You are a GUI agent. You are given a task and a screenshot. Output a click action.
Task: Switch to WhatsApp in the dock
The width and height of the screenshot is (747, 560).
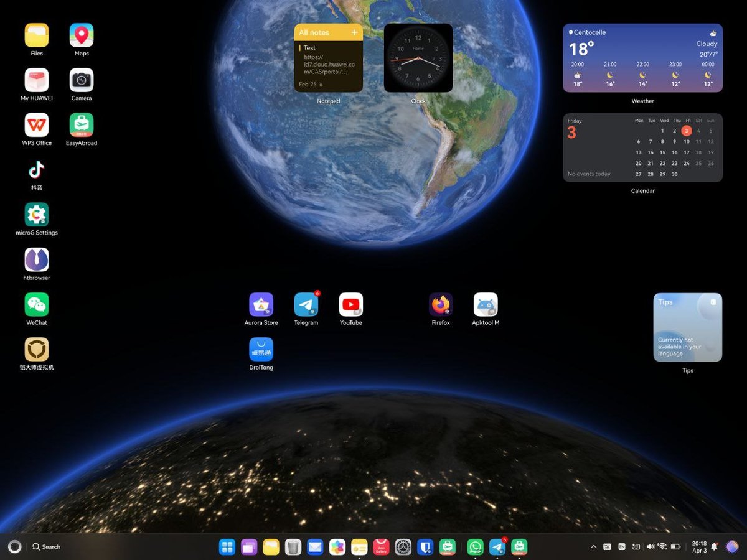[x=476, y=547]
